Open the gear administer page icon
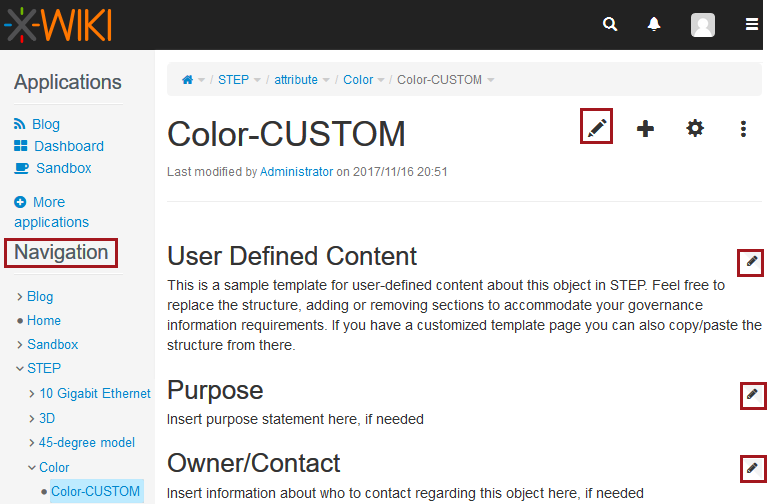767x504 pixels. (695, 128)
